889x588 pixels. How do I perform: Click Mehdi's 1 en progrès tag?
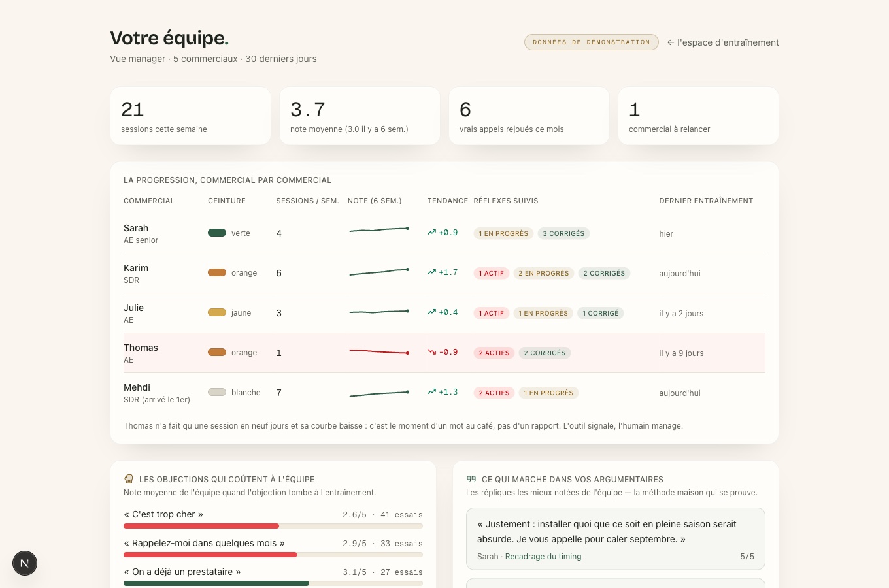548,393
